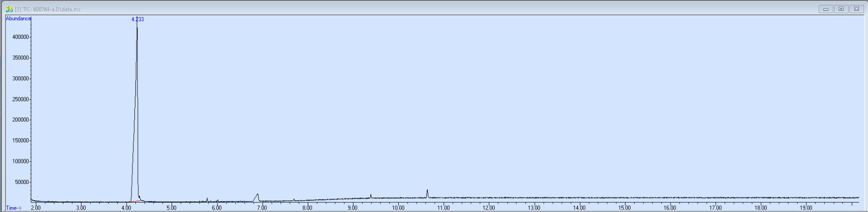Click the 6.00 time axis value
The image size is (868, 212).
(x=217, y=208)
